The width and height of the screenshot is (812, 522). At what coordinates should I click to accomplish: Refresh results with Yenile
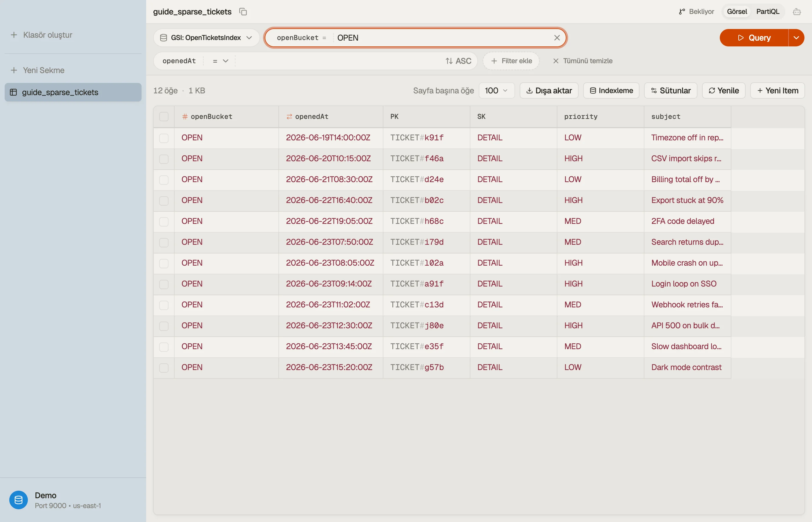(x=724, y=90)
